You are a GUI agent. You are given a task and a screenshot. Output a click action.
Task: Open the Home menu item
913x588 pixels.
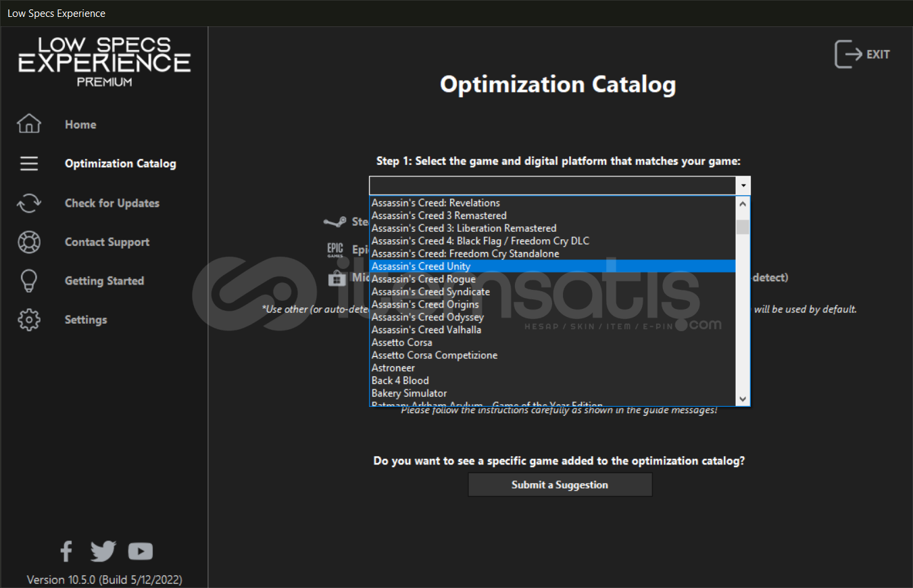[80, 124]
